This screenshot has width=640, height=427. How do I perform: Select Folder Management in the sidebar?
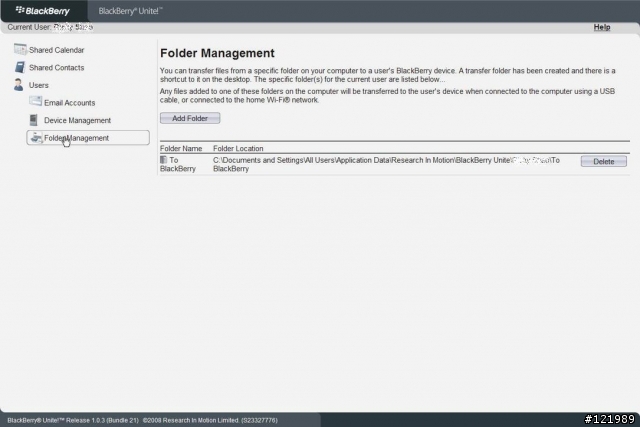[88, 138]
